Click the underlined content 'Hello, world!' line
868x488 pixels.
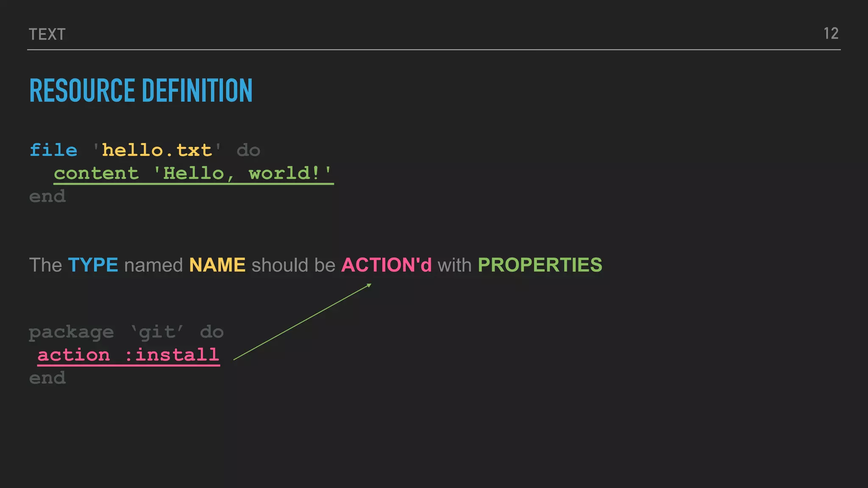(x=193, y=174)
